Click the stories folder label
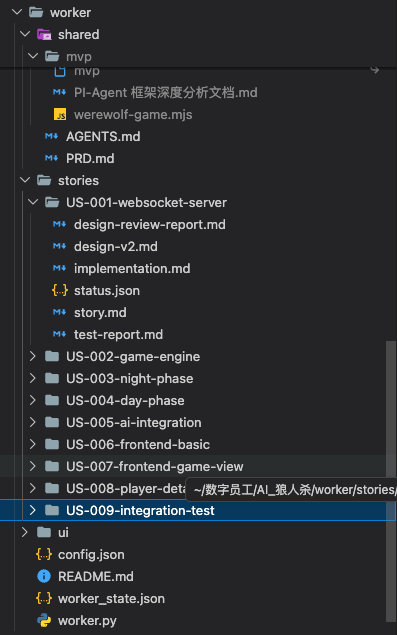397x635 pixels. pos(78,180)
